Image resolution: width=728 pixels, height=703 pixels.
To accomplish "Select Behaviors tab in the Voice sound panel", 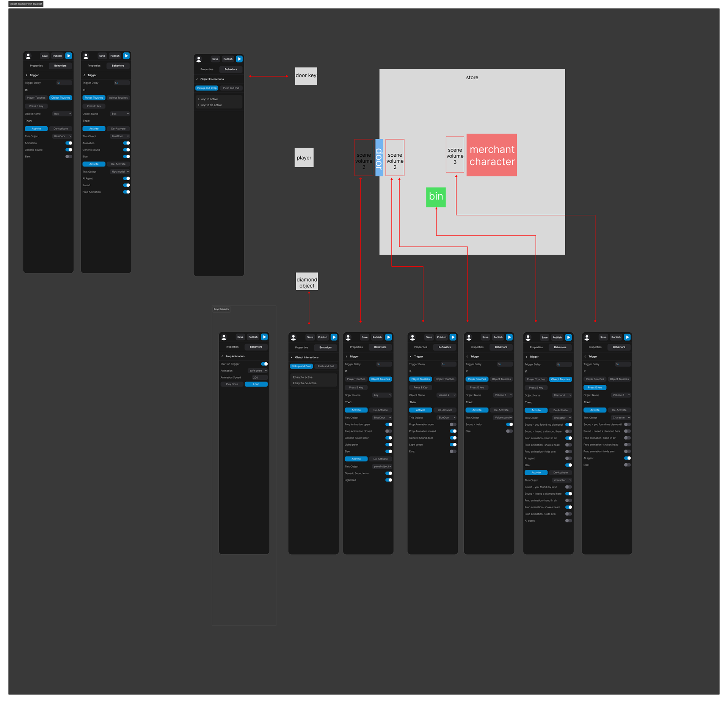I will pyautogui.click(x=501, y=347).
